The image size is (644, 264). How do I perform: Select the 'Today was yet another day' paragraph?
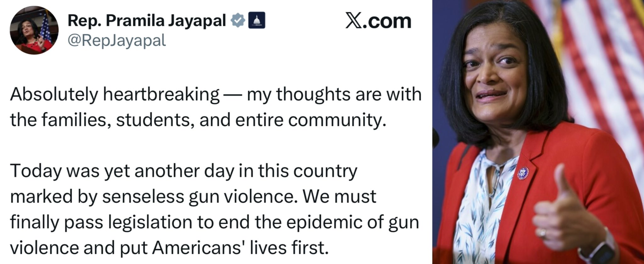coord(215,209)
